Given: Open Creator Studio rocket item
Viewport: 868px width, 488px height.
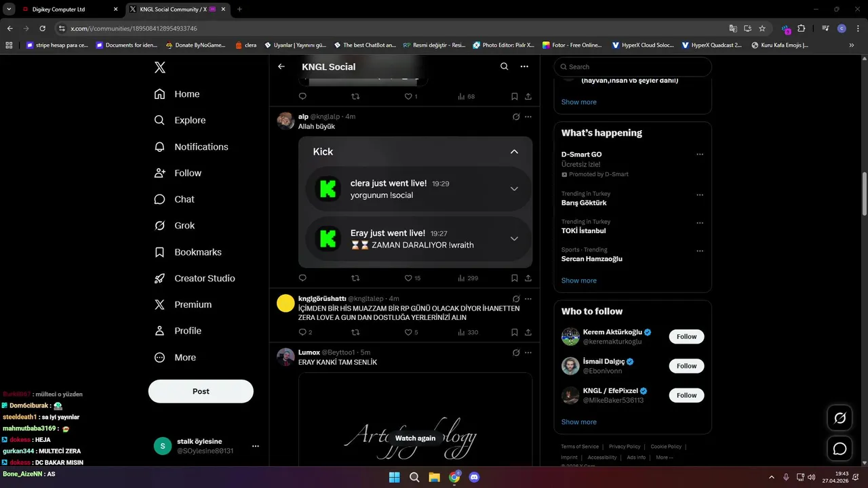Looking at the screenshot, I should tap(195, 279).
